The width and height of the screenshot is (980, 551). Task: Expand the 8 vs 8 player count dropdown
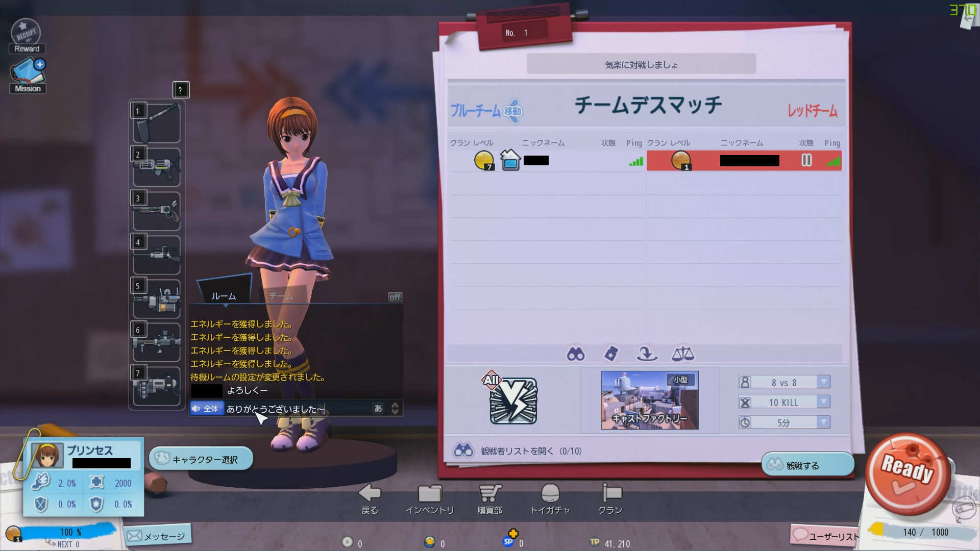click(x=823, y=382)
